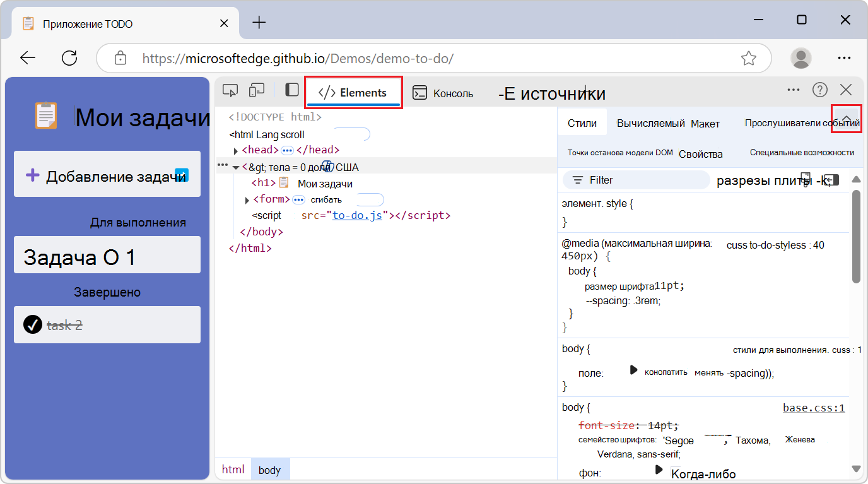View site information lock icon
Screen dimensions: 868x484
[120, 58]
